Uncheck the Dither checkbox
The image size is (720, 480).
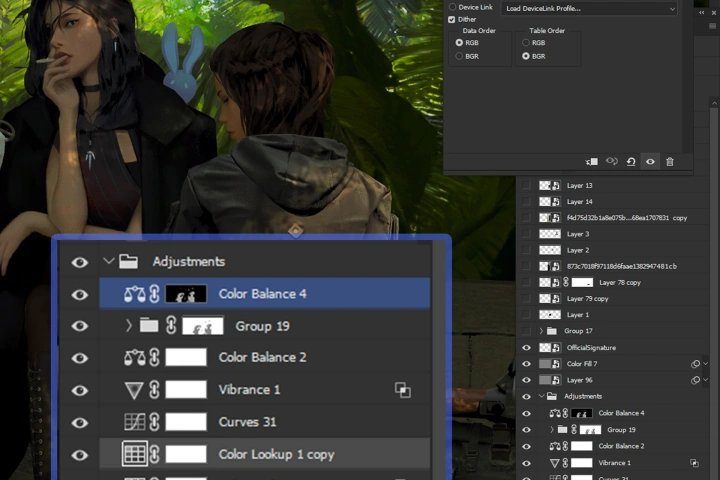point(452,19)
